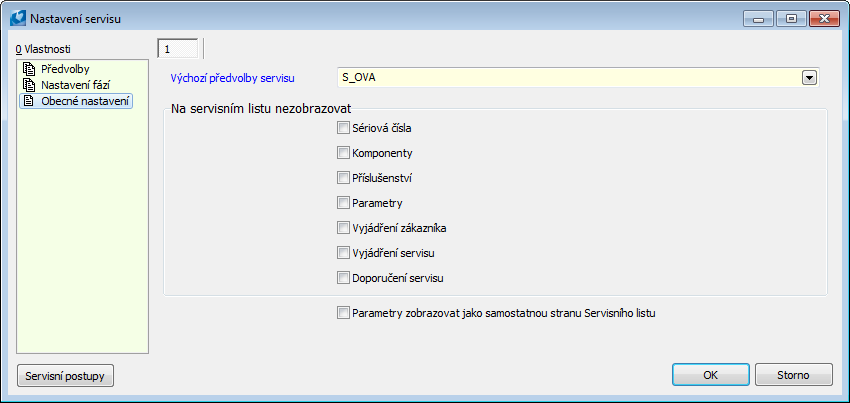This screenshot has height=403, width=850.
Task: Click the document icon beside Předvolby
Action: point(29,70)
